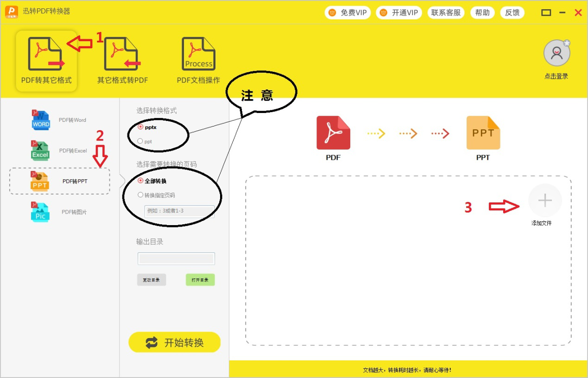Click the 添加文件 plus icon to add files

(x=545, y=200)
